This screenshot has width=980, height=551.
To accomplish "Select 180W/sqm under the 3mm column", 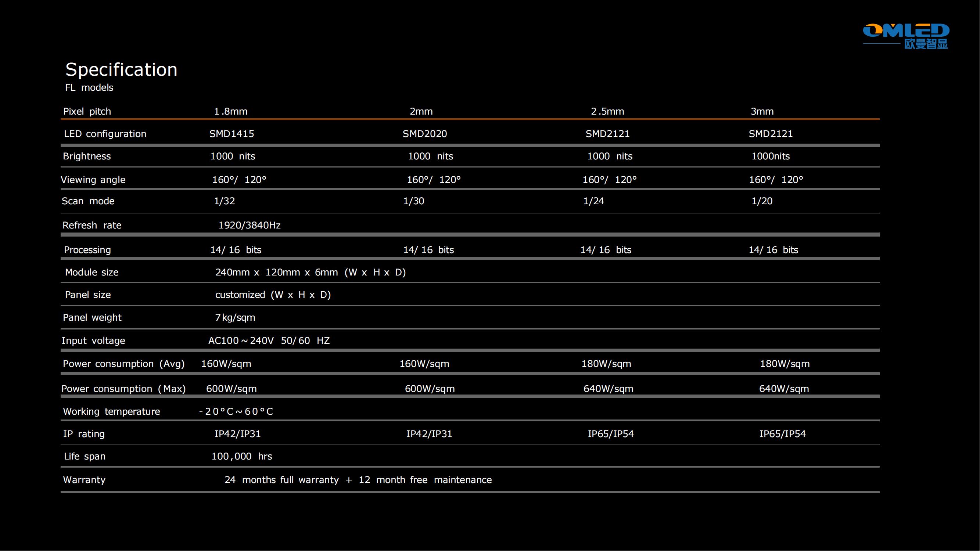I will click(785, 364).
